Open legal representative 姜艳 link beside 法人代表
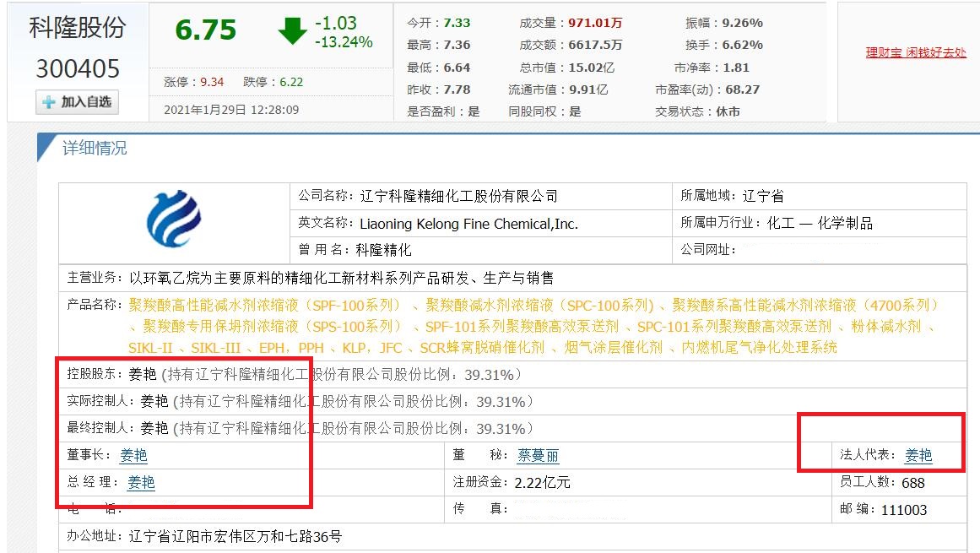The image size is (980, 553). point(918,455)
